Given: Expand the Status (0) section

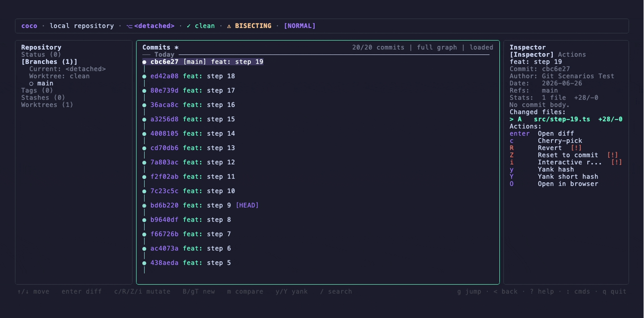Looking at the screenshot, I should [x=41, y=55].
